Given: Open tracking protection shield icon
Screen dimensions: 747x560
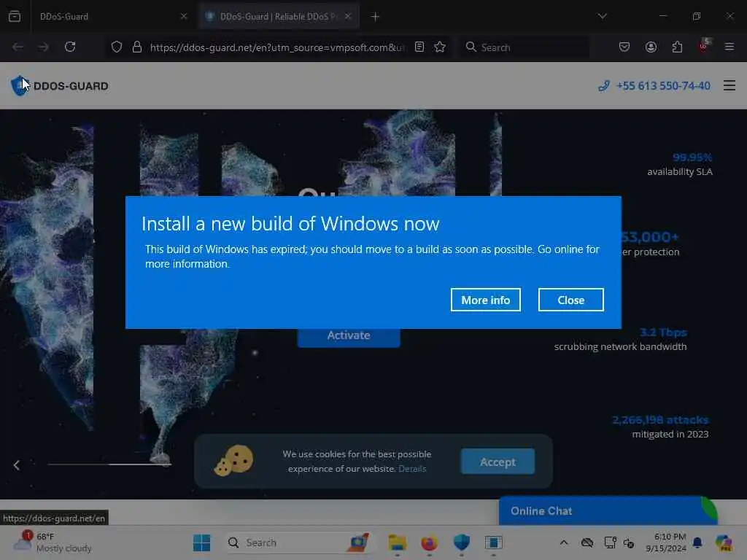Looking at the screenshot, I should tap(117, 47).
